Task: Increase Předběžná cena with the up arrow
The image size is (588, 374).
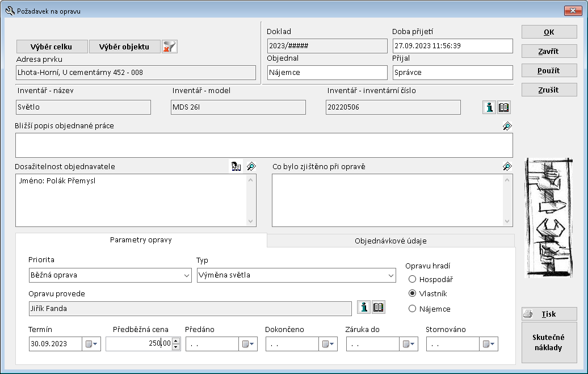Action: 175,341
